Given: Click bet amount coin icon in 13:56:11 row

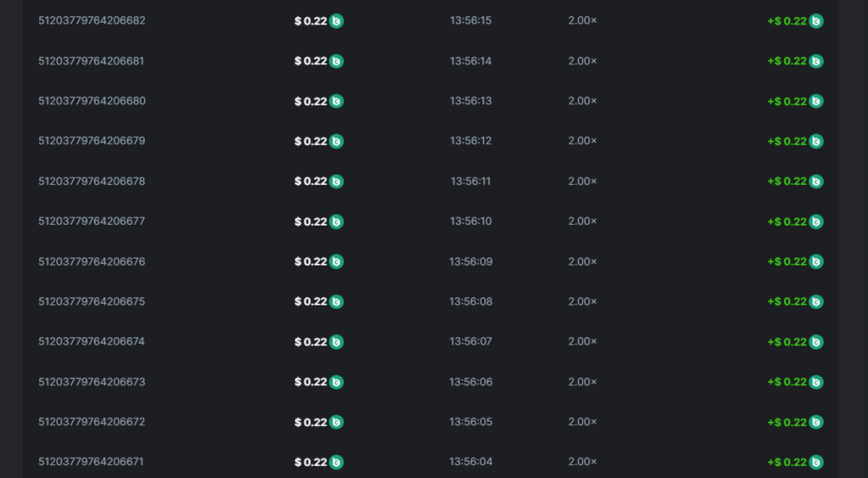Looking at the screenshot, I should (337, 181).
